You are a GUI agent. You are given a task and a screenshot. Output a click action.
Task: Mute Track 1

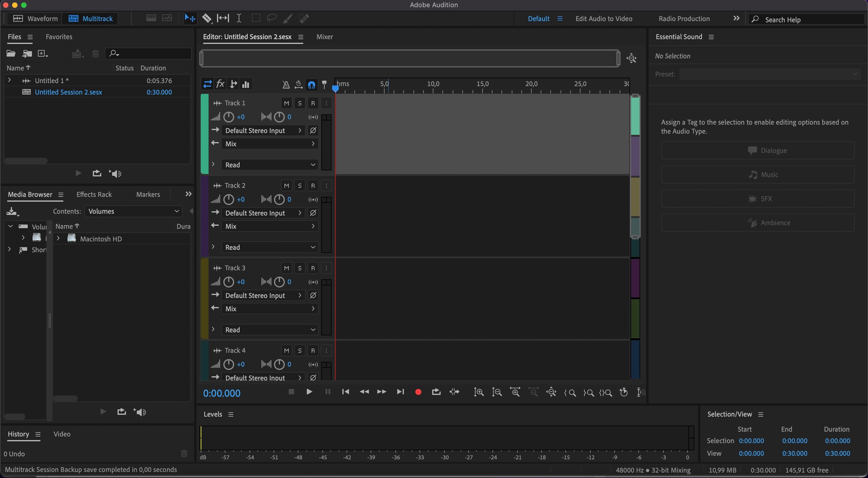286,103
